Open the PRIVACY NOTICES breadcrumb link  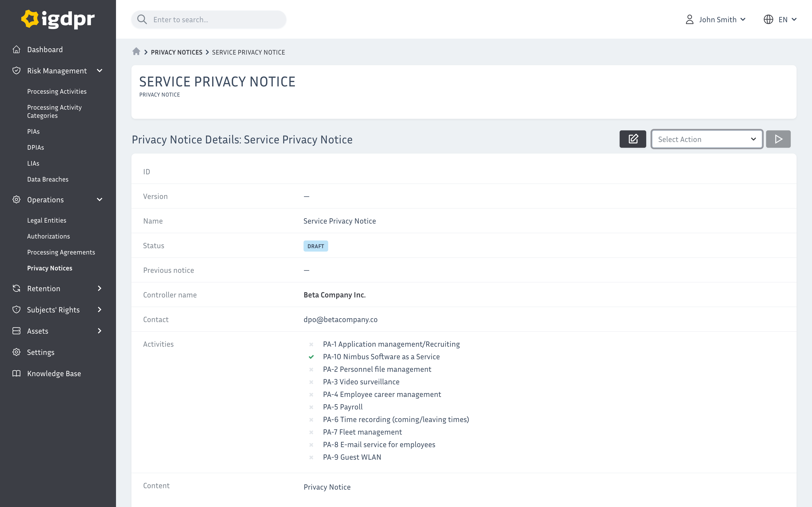click(x=176, y=52)
